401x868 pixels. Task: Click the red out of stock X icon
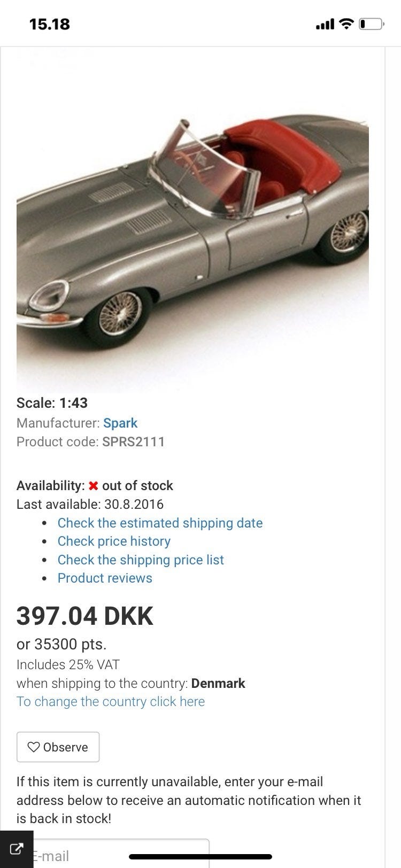[93, 486]
